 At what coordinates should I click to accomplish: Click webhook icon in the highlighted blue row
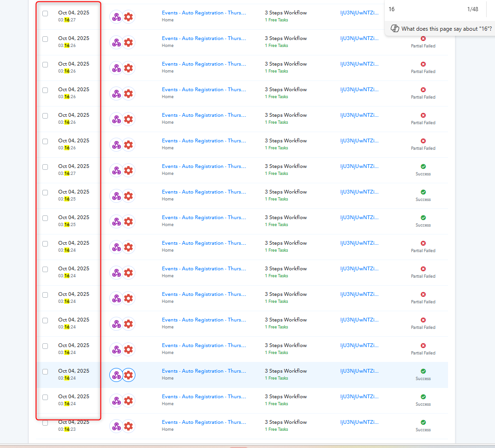pyautogui.click(x=116, y=374)
